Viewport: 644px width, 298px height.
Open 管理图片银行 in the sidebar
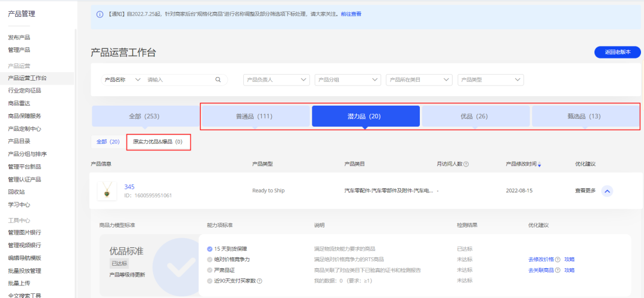(24, 232)
